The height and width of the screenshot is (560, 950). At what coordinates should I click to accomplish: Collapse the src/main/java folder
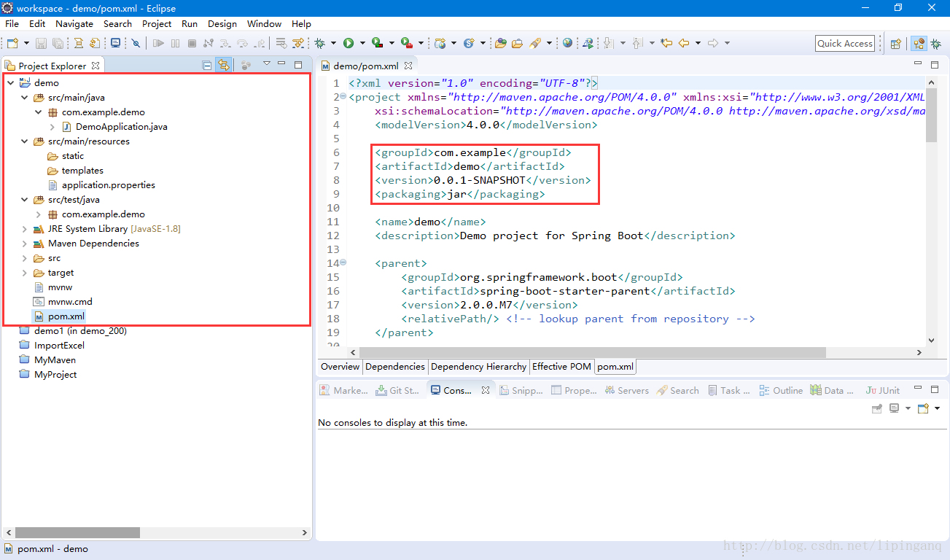point(25,98)
